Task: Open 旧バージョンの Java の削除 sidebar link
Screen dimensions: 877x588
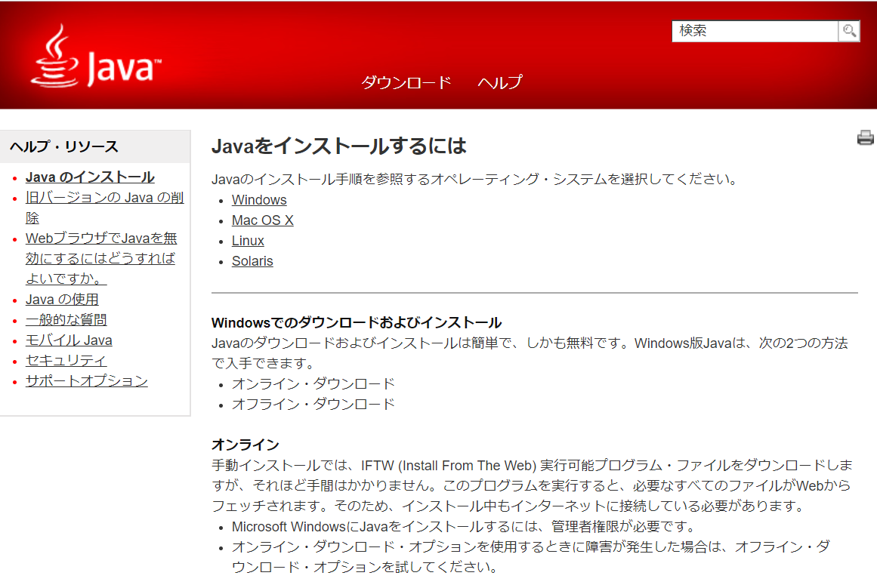Action: (104, 208)
